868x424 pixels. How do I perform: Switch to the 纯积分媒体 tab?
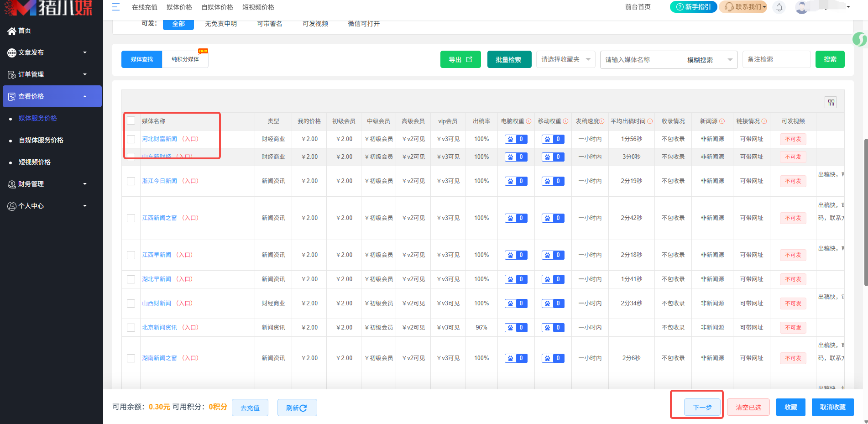(185, 59)
